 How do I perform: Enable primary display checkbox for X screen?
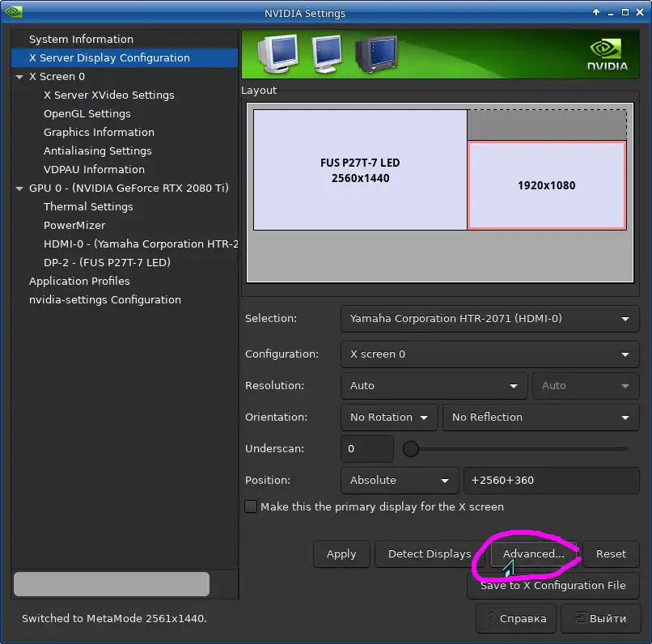(251, 506)
